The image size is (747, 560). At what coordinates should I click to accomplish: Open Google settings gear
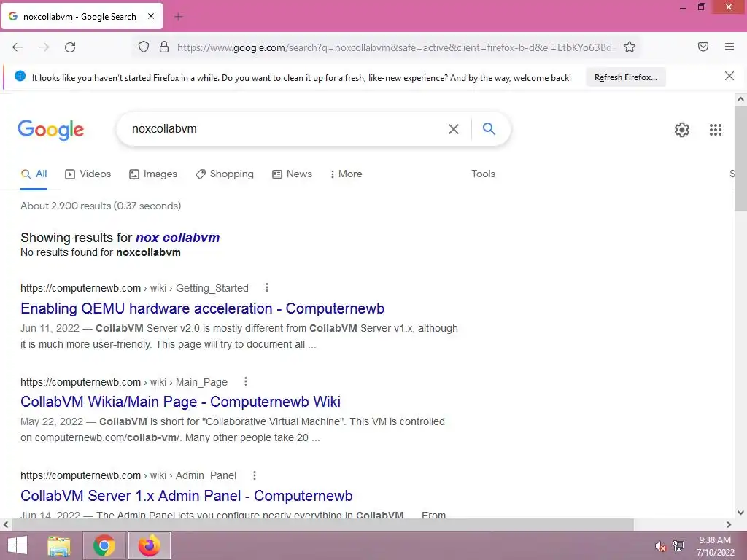coord(682,130)
